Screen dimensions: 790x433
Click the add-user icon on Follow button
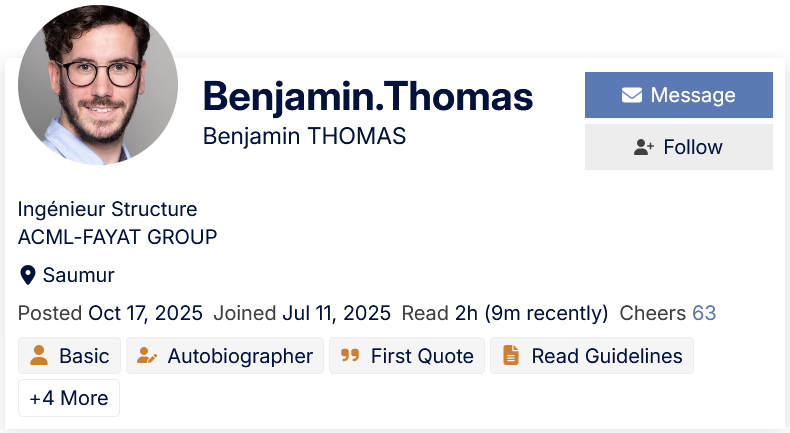644,147
